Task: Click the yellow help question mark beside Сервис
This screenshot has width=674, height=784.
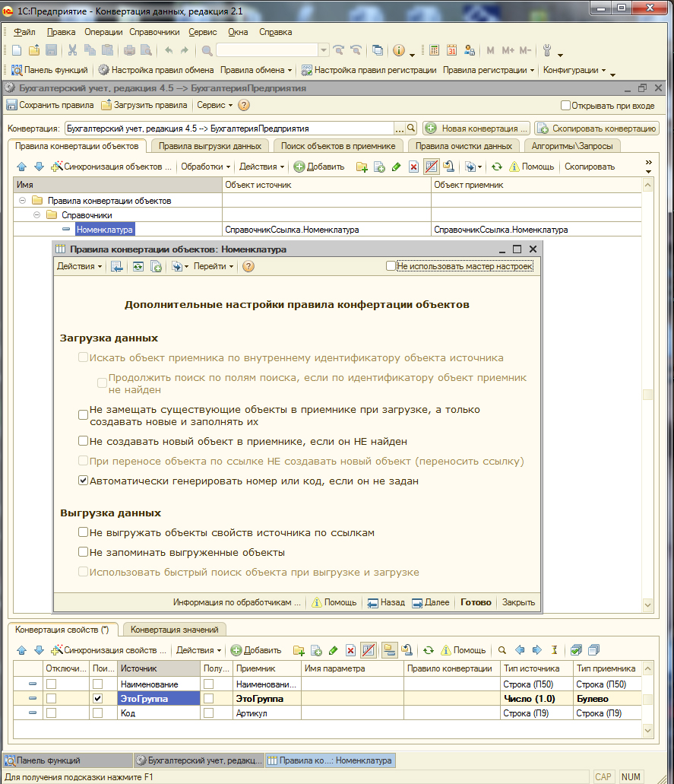Action: [x=244, y=106]
